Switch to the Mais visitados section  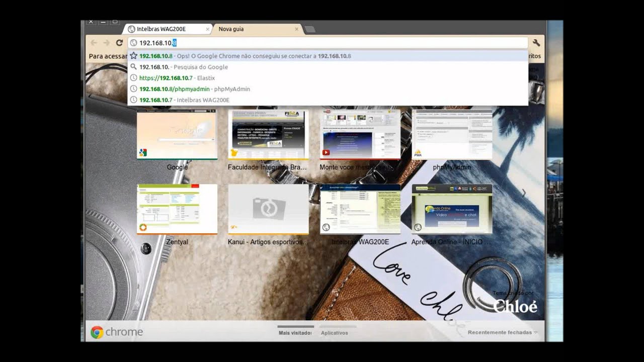click(295, 332)
